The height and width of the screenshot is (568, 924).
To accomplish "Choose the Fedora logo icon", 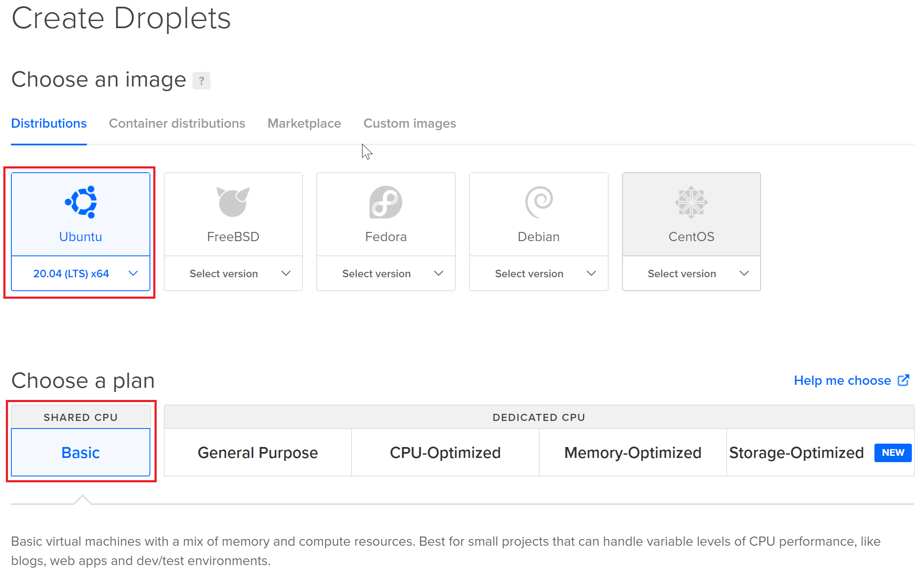I will [x=386, y=202].
